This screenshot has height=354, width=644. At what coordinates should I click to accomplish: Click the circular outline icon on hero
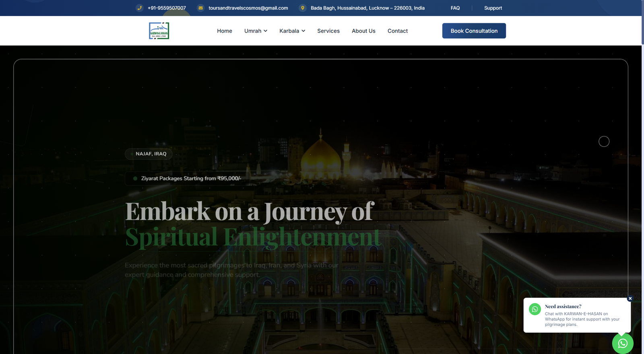[x=604, y=142]
